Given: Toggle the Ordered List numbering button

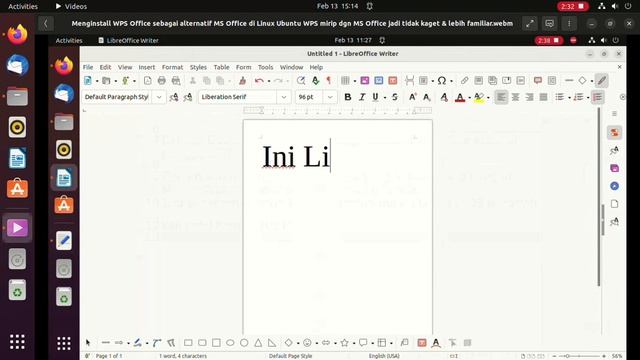Looking at the screenshot, I should coord(578,97).
